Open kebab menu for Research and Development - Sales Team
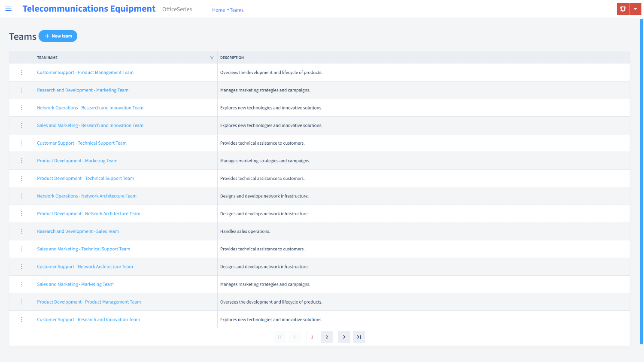644x362 pixels. (21, 231)
